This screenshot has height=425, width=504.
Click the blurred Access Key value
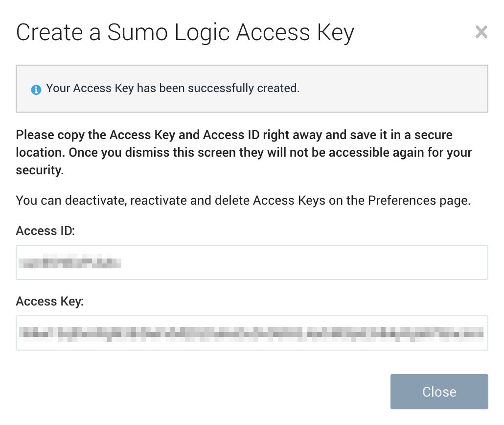click(x=252, y=333)
